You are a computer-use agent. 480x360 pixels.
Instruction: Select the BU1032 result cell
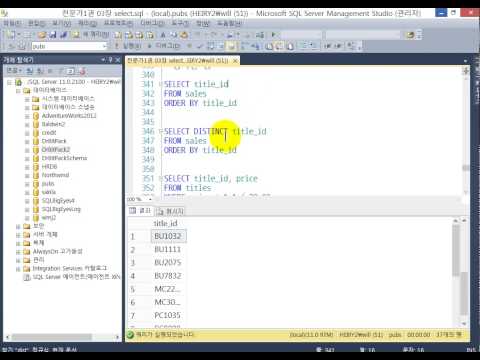click(x=169, y=236)
